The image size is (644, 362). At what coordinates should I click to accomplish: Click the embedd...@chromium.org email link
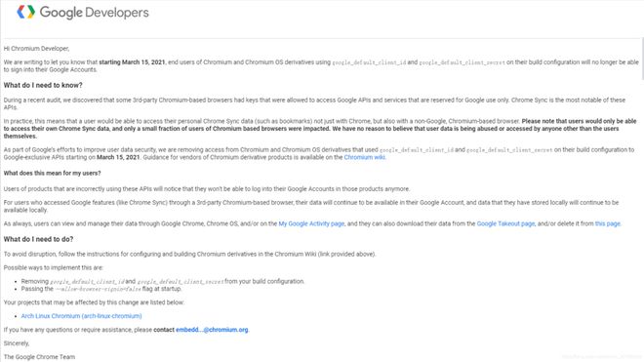tap(212, 330)
